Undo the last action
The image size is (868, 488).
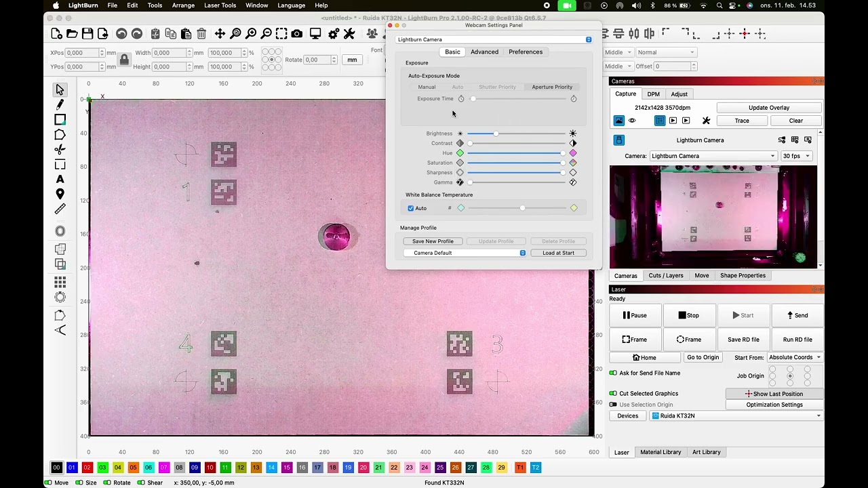click(121, 34)
